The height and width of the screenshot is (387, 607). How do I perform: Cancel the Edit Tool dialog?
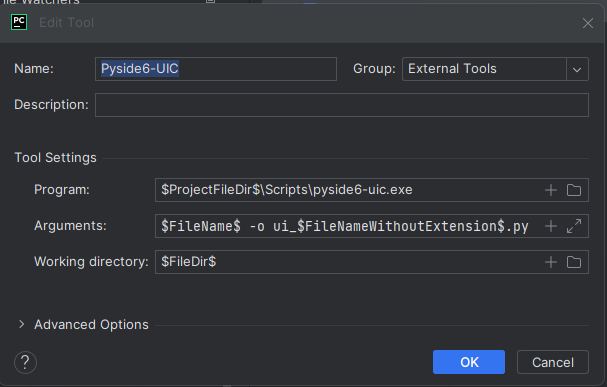(x=553, y=362)
